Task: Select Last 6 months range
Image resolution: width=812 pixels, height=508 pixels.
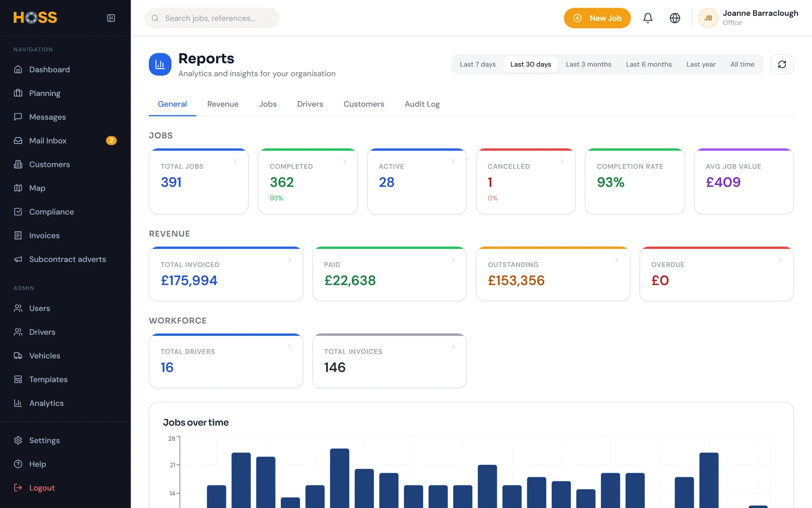Action: click(x=649, y=65)
